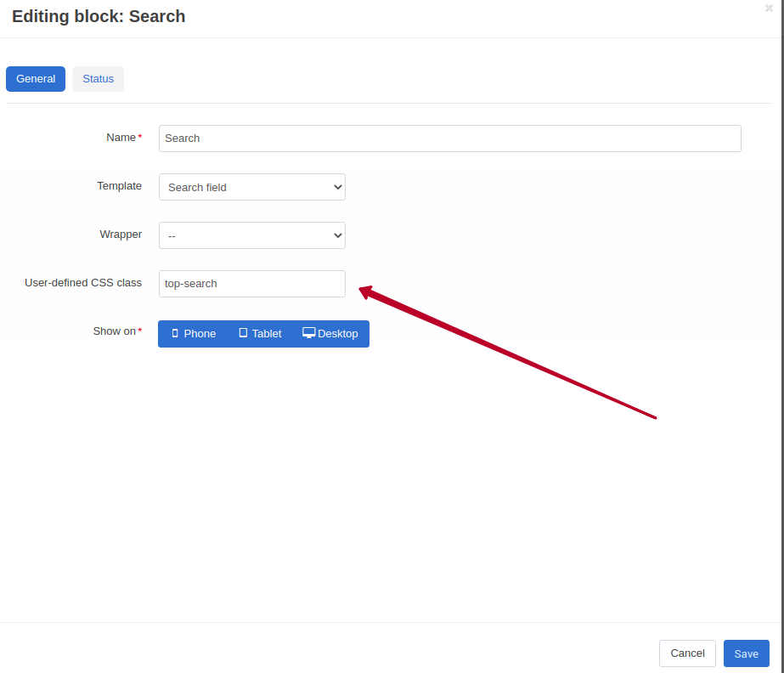
Task: Click the phone icon in Show on
Action: click(175, 333)
